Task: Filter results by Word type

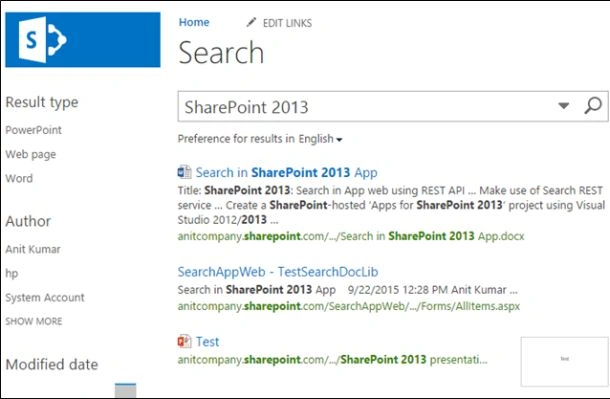Action: click(x=19, y=178)
